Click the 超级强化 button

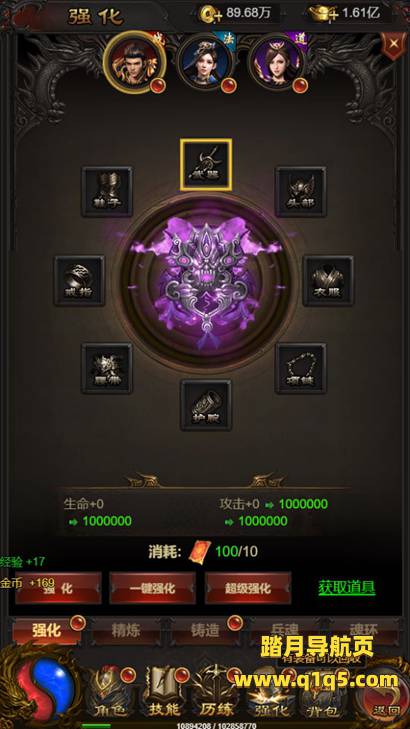(248, 588)
